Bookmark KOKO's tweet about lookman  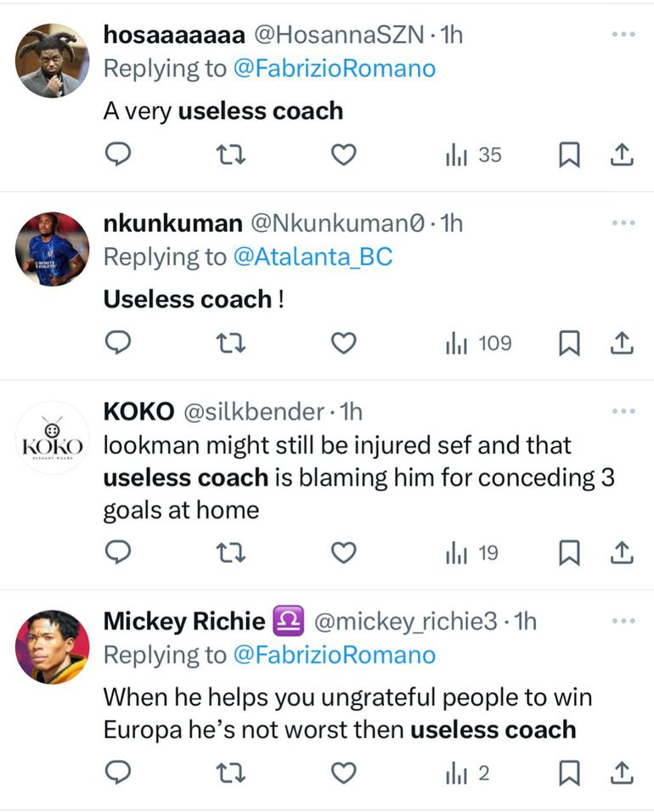(569, 554)
